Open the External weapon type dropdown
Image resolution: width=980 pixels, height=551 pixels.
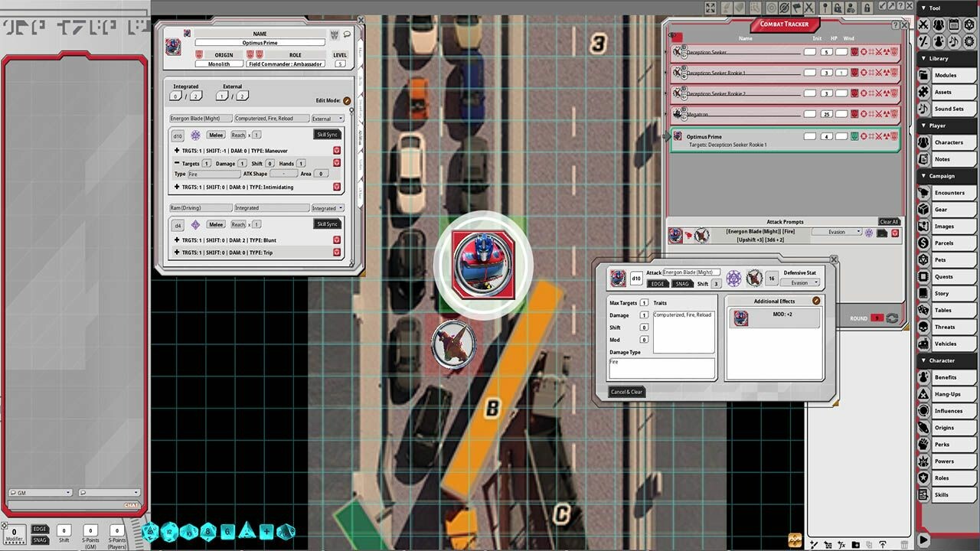[328, 119]
